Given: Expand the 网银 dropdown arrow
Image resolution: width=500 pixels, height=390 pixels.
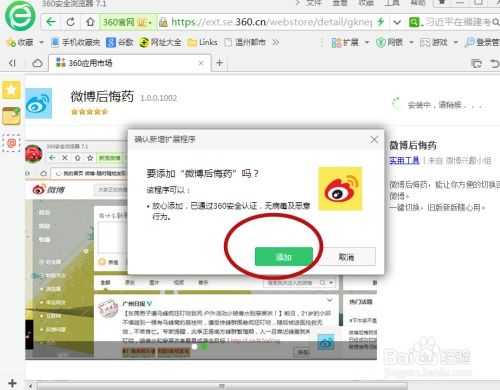Looking at the screenshot, I should [x=411, y=42].
